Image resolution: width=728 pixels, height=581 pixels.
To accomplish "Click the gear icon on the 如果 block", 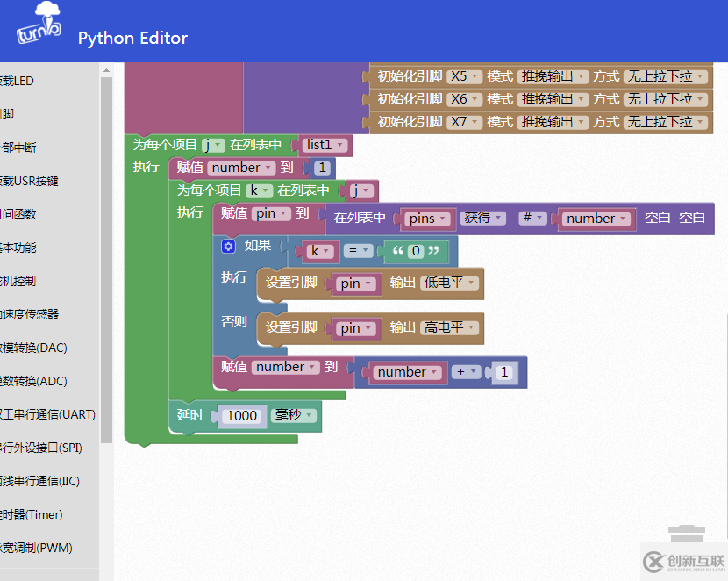I will 229,247.
